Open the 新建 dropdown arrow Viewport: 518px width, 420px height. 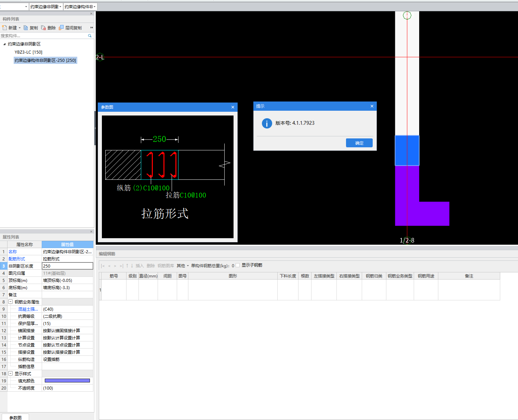pyautogui.click(x=19, y=28)
